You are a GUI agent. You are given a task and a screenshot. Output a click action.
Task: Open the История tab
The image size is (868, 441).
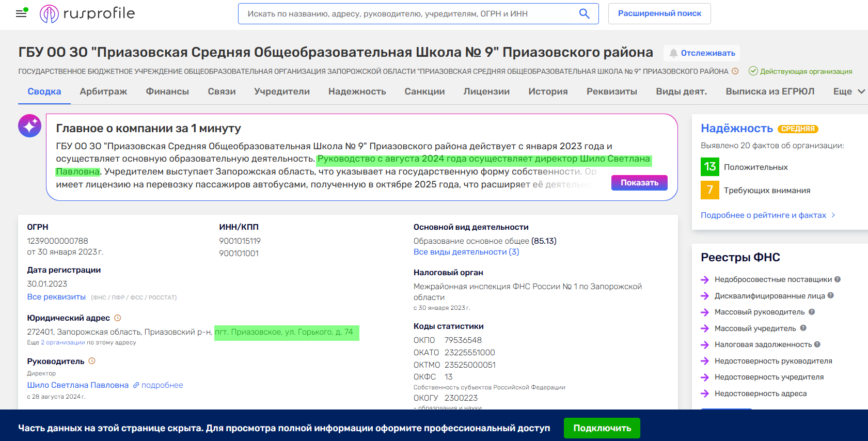click(x=548, y=91)
